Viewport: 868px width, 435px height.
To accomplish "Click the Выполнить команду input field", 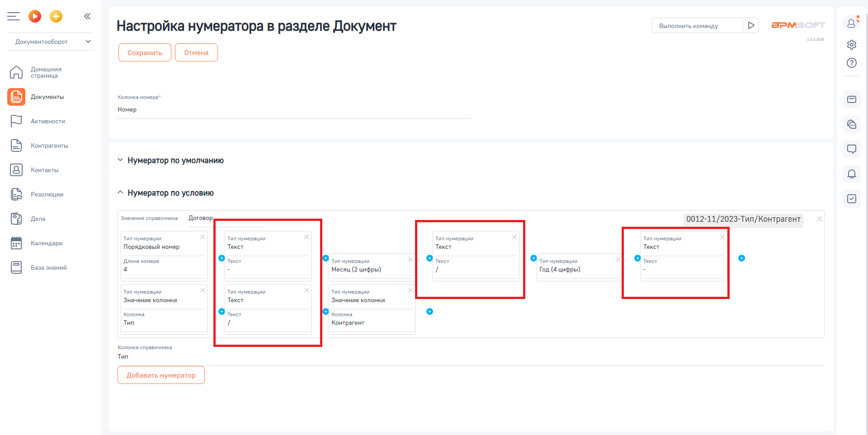I will (x=697, y=26).
